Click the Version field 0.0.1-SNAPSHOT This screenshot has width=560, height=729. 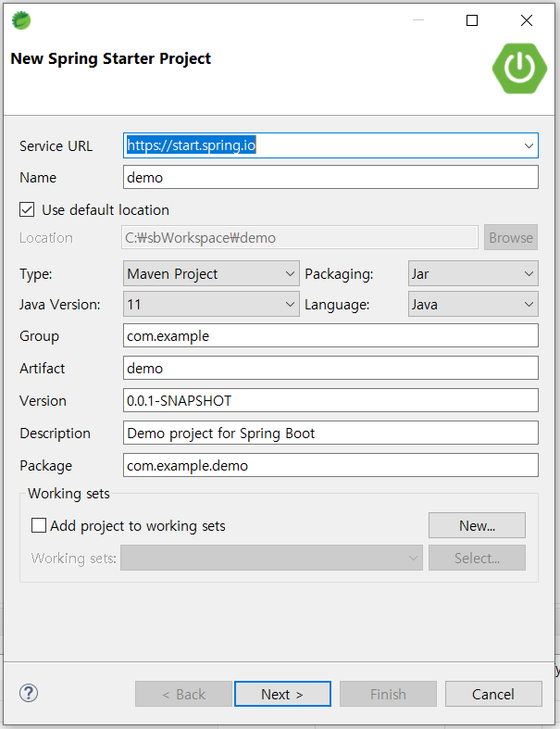[x=330, y=400]
